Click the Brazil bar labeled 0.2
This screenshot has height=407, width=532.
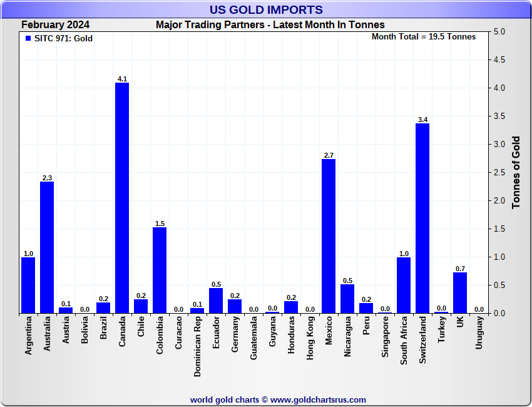click(x=103, y=308)
